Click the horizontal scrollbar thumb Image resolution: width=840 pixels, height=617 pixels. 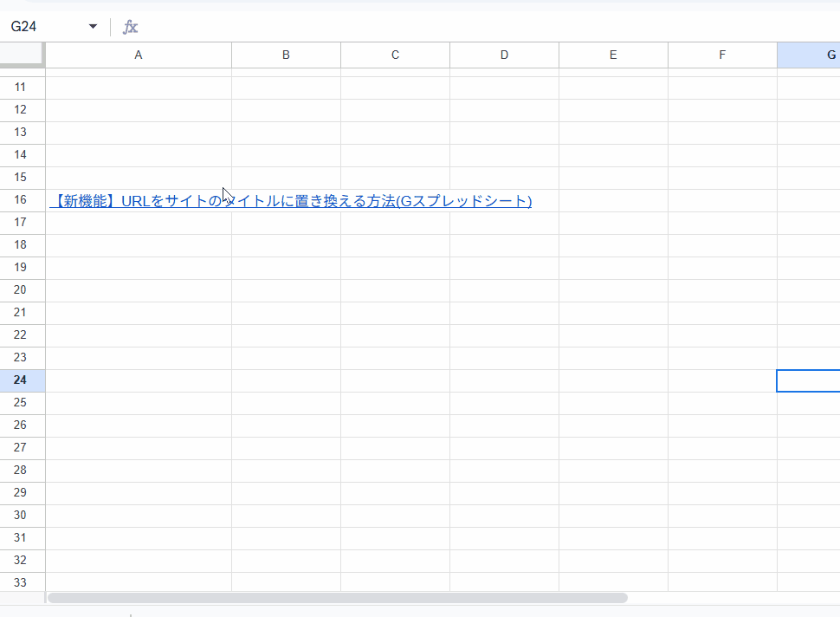point(338,598)
